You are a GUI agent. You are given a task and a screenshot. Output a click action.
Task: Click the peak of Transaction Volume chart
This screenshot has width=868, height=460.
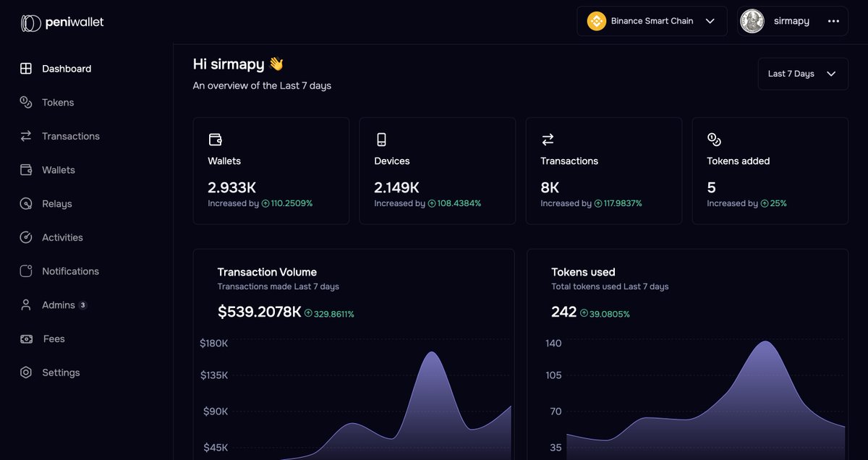point(433,352)
